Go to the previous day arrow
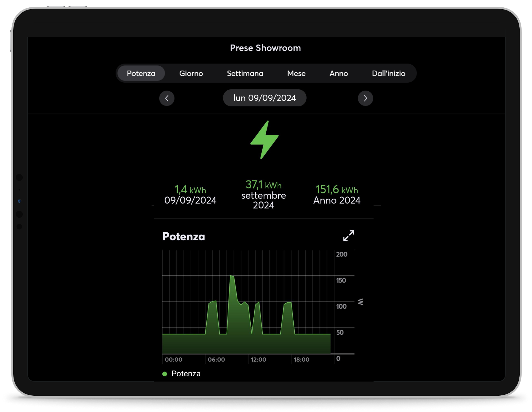This screenshot has width=532, height=412. [167, 98]
